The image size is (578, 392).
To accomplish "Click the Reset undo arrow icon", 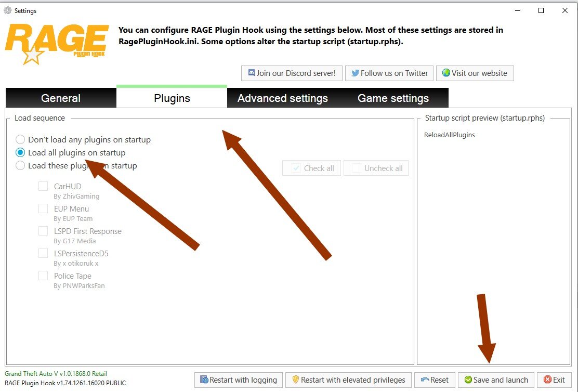I will (425, 380).
